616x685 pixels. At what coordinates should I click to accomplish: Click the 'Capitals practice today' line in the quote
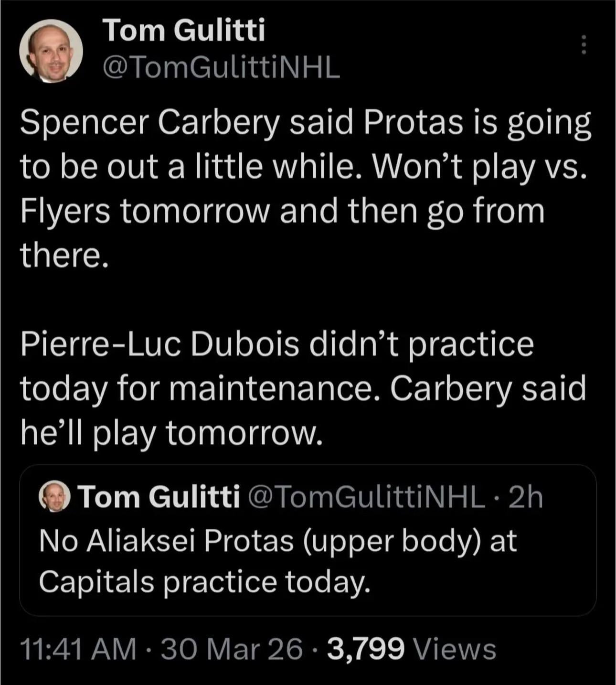tap(204, 581)
